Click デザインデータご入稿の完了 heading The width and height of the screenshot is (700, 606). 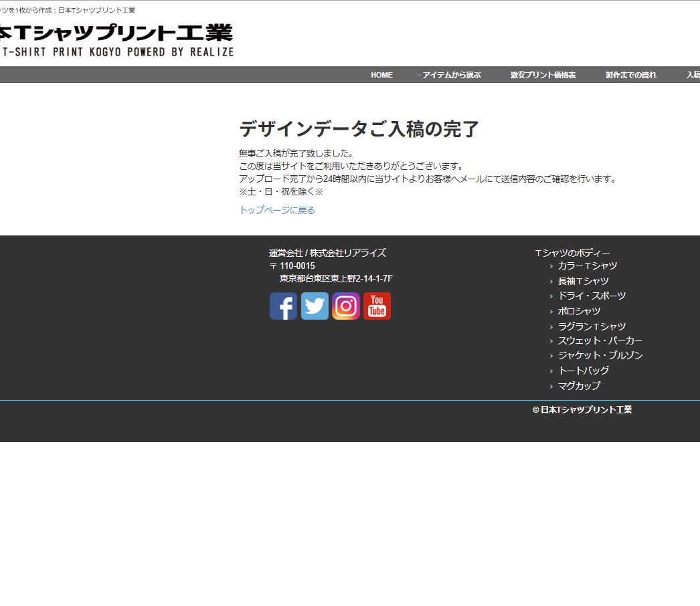pos(359,129)
